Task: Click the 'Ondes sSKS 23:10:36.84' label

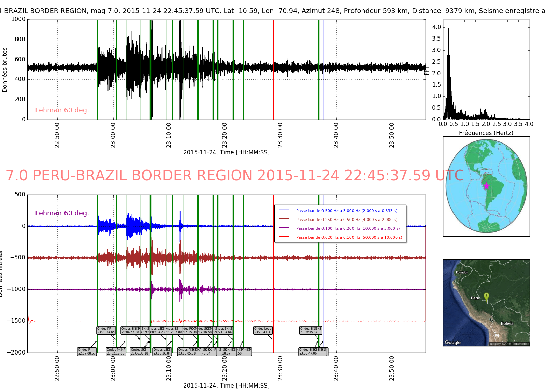Action: click(x=162, y=352)
